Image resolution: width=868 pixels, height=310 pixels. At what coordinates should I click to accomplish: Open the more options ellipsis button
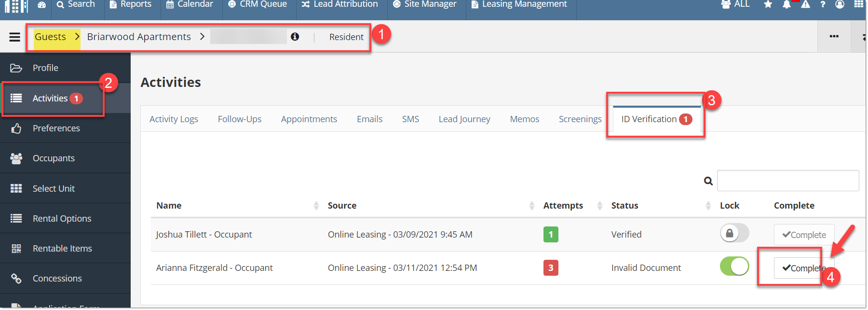834,36
